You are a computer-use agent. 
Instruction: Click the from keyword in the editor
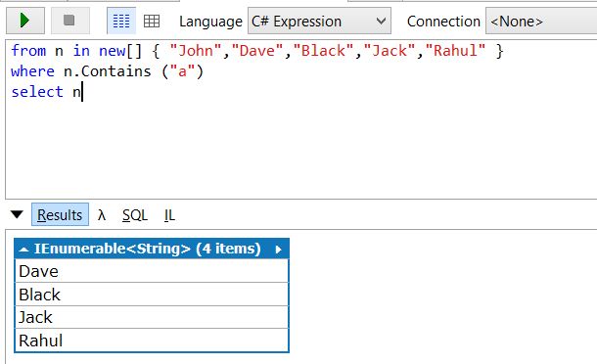(x=28, y=51)
